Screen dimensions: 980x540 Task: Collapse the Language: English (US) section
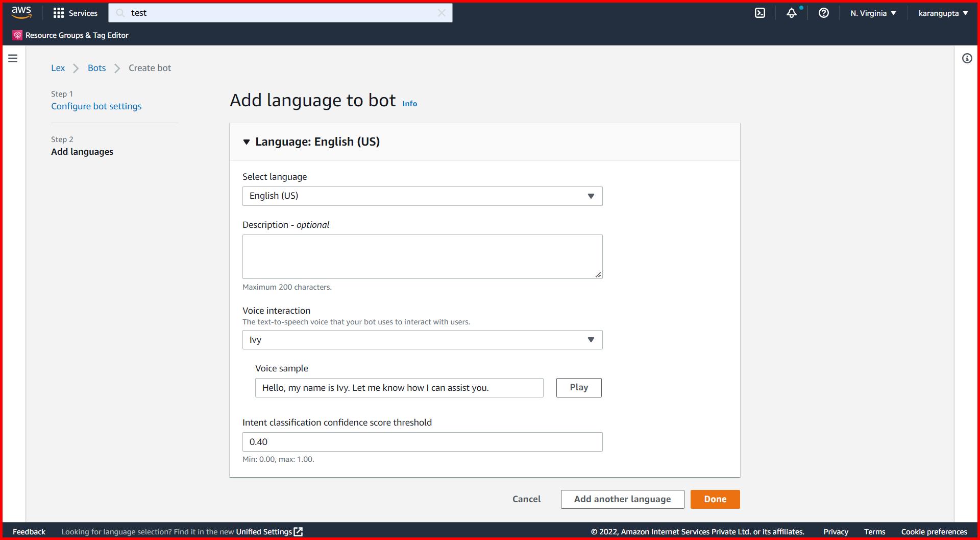[x=247, y=142]
